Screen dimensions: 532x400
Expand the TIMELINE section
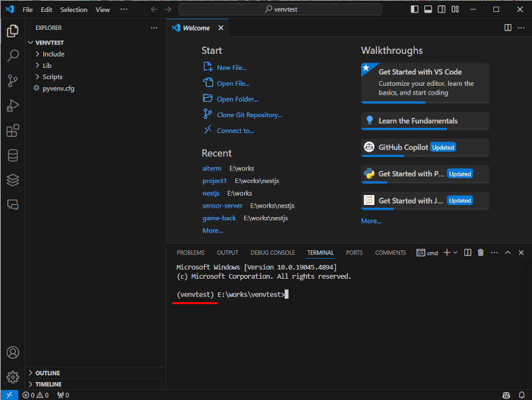pos(95,384)
